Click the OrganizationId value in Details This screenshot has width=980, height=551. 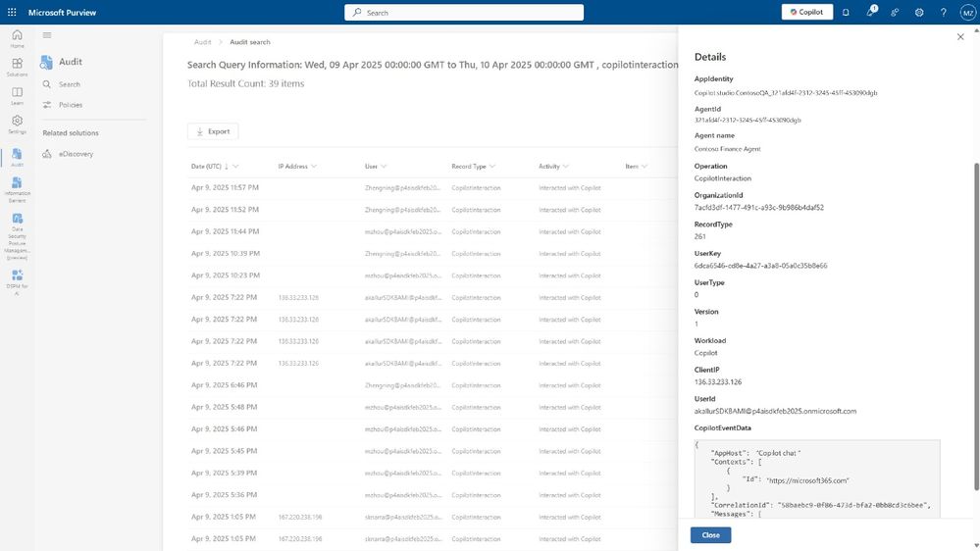click(x=758, y=208)
